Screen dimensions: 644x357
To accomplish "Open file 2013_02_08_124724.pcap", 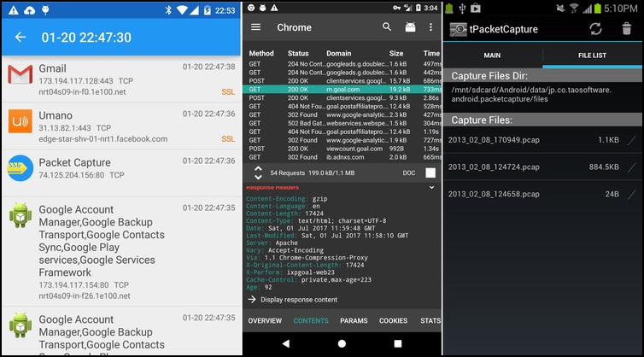I will pyautogui.click(x=542, y=167).
